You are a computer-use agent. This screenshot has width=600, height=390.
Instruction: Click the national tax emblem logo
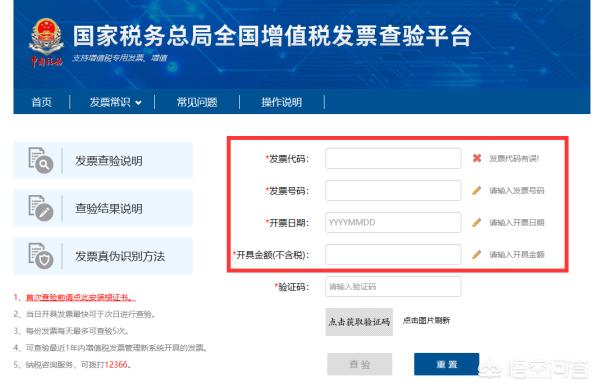click(46, 43)
